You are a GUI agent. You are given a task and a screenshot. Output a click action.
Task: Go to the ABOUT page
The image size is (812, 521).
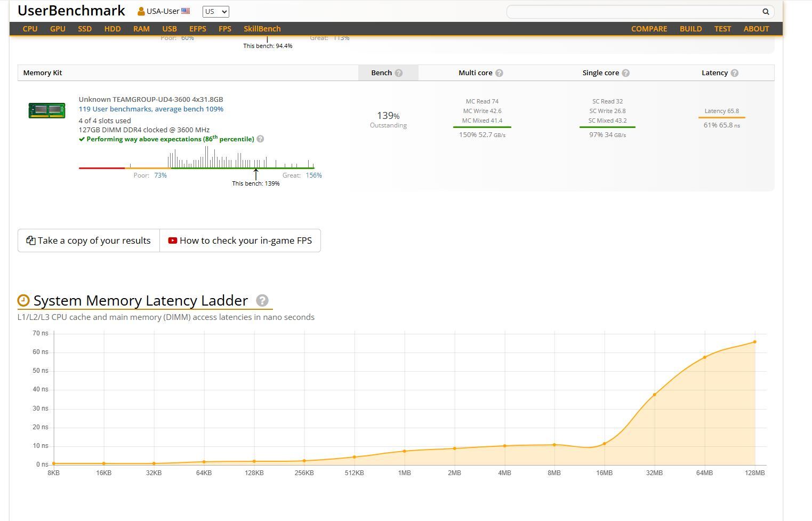coord(756,29)
